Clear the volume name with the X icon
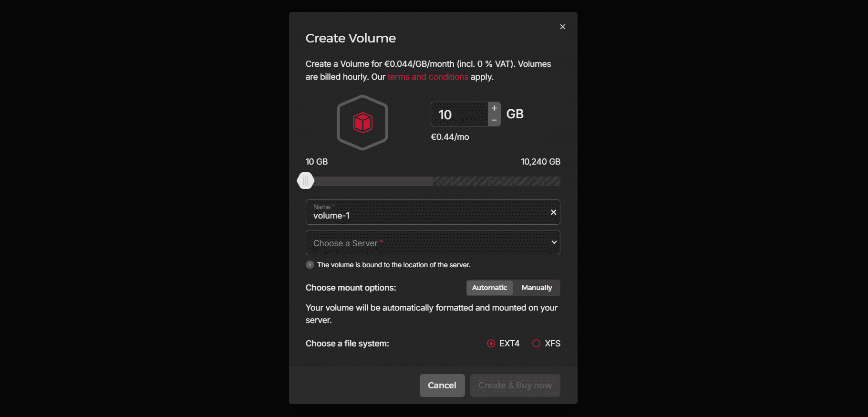Image resolution: width=868 pixels, height=417 pixels. click(553, 212)
